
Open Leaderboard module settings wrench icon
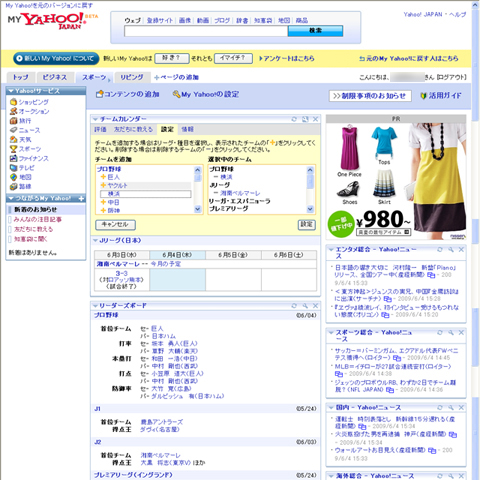(305, 306)
